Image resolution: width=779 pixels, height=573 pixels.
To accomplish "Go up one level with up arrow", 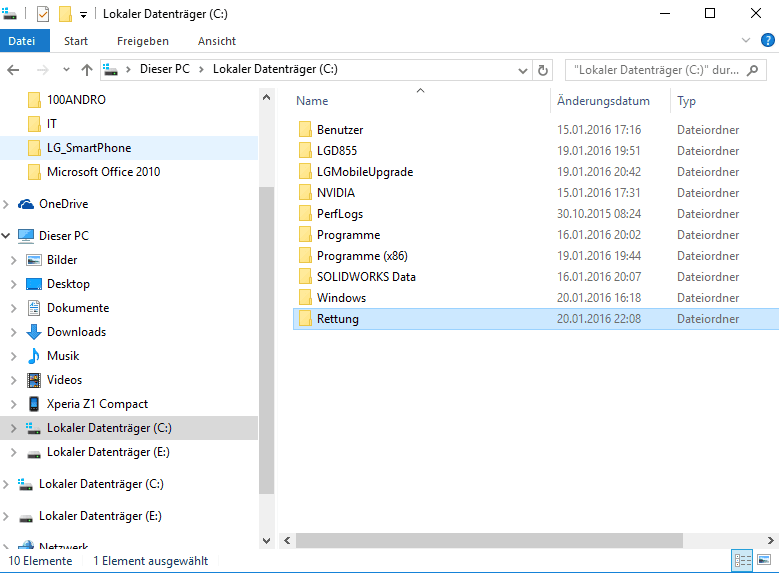I will (x=87, y=70).
